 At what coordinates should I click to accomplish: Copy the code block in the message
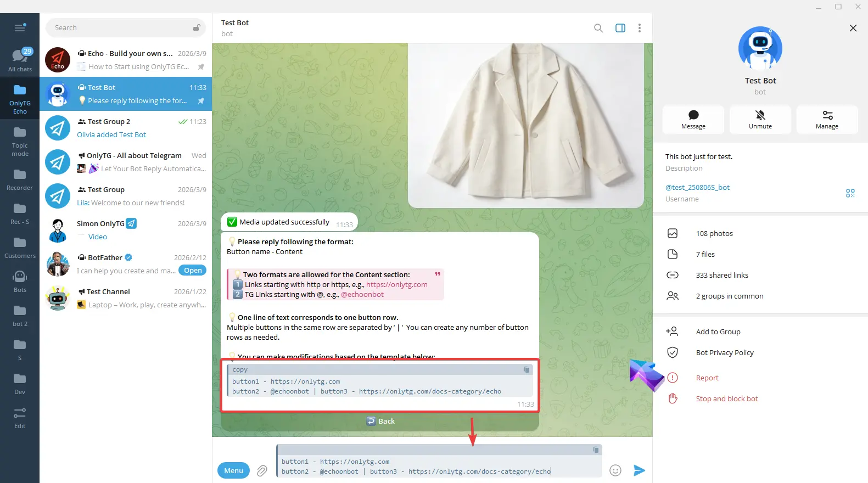[527, 370]
